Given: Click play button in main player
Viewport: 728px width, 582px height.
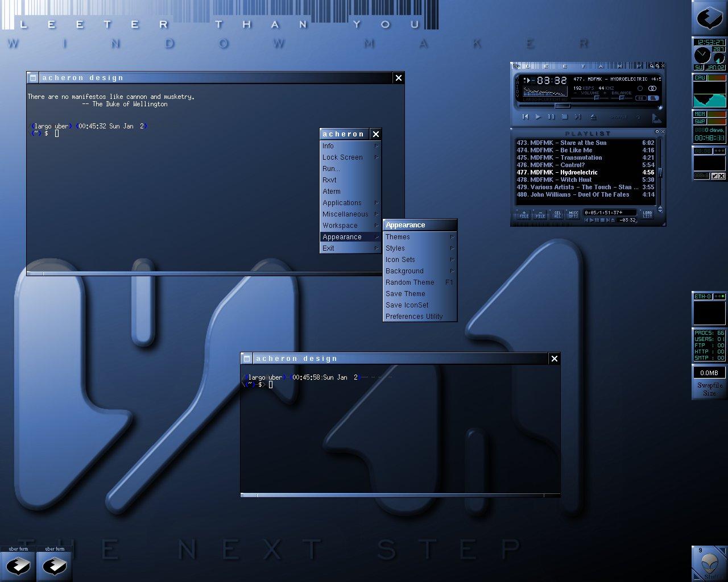Looking at the screenshot, I should [x=538, y=117].
